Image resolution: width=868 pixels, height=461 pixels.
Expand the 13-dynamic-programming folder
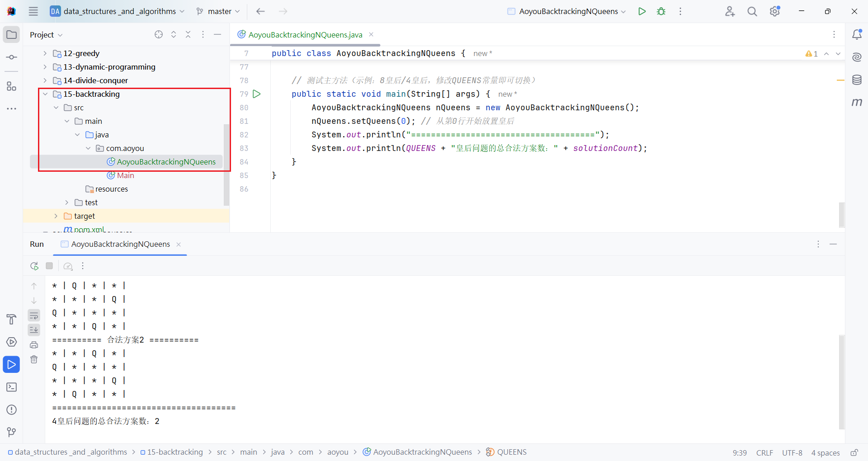pyautogui.click(x=45, y=67)
